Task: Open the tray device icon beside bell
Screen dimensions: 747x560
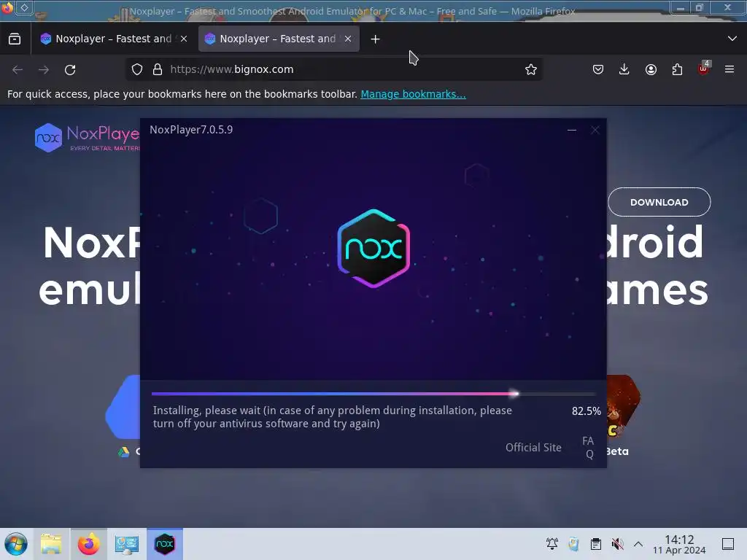Action: coord(573,544)
